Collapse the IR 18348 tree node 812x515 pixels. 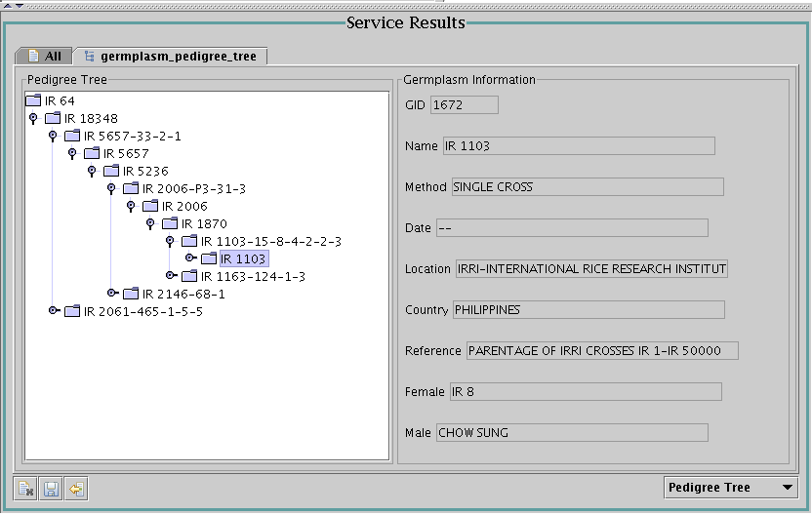(33, 119)
